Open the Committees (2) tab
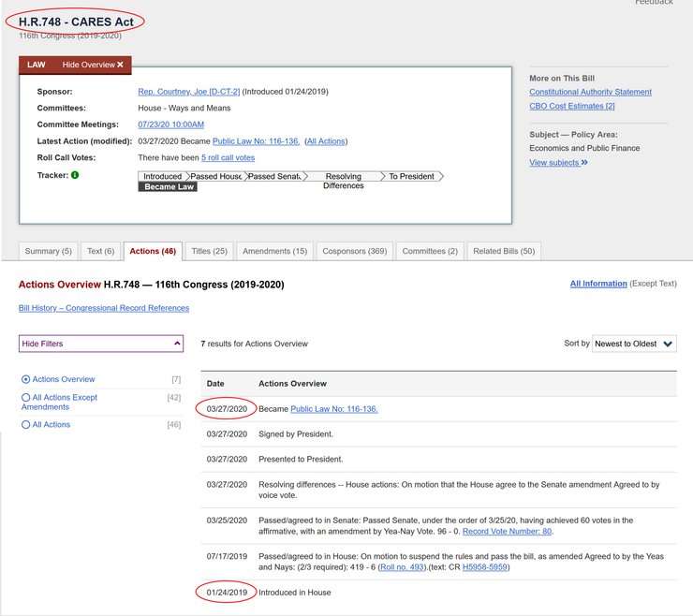This screenshot has width=693, height=616. click(x=430, y=251)
